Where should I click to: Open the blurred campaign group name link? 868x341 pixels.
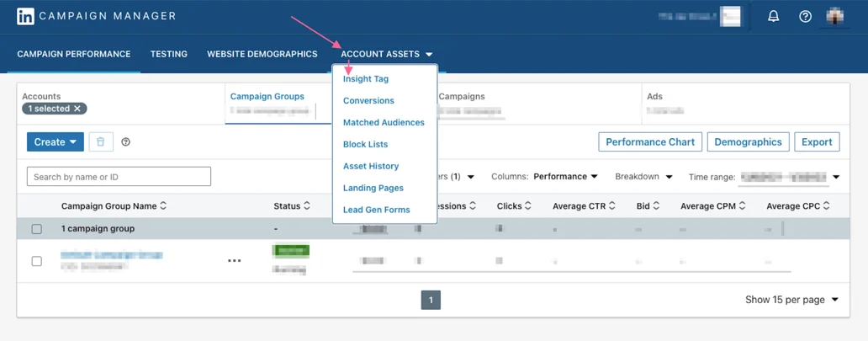tap(111, 255)
